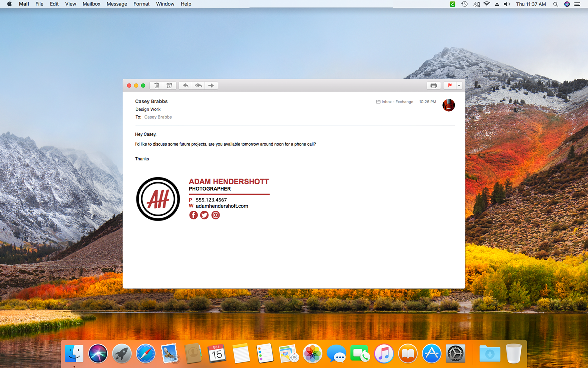The image size is (588, 368).
Task: Click the sender avatar thumbnail
Action: point(448,105)
